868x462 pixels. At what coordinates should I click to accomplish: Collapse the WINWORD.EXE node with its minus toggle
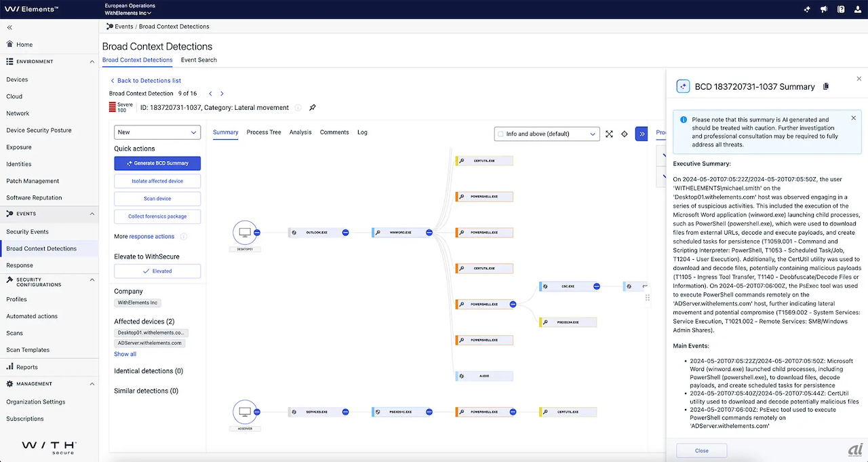pyautogui.click(x=429, y=233)
